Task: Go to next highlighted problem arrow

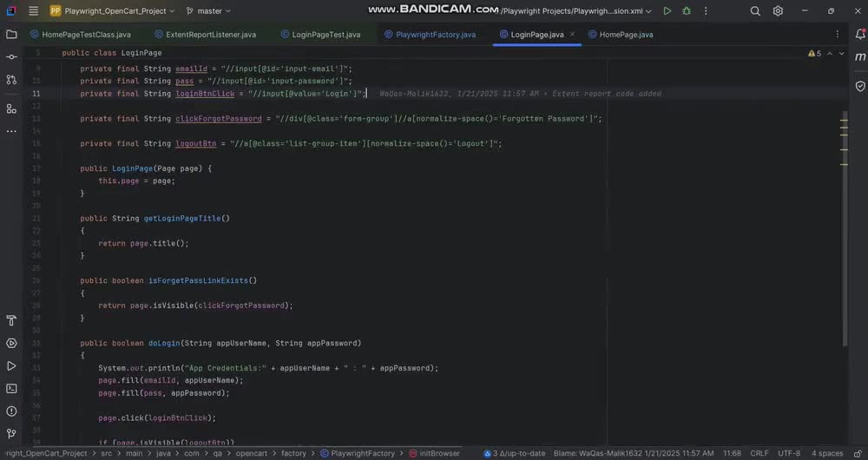Action: pos(841,54)
